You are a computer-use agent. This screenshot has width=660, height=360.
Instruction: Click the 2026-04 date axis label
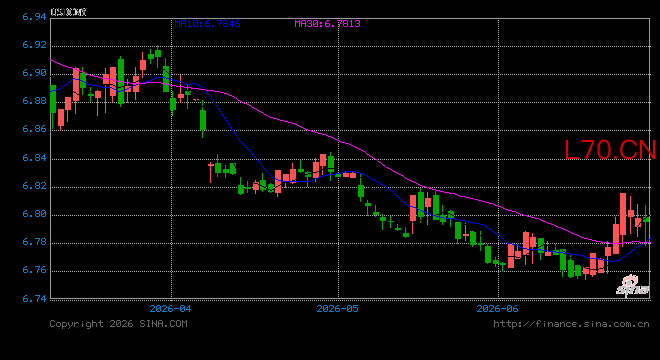coord(170,309)
